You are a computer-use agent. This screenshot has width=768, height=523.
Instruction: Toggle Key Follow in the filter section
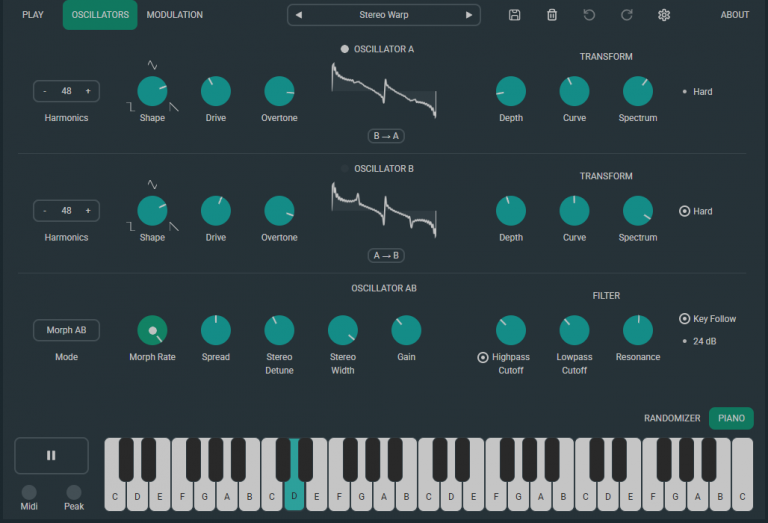point(685,319)
